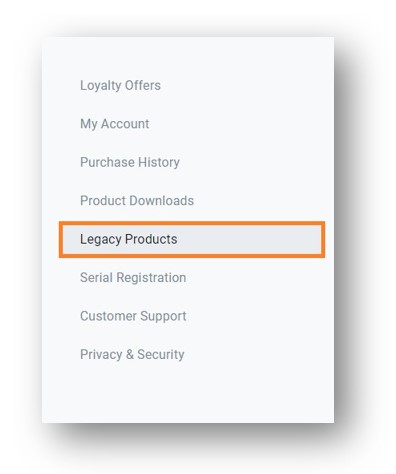Click the word Downloads in Product Downloads
The width and height of the screenshot is (396, 474).
162,201
